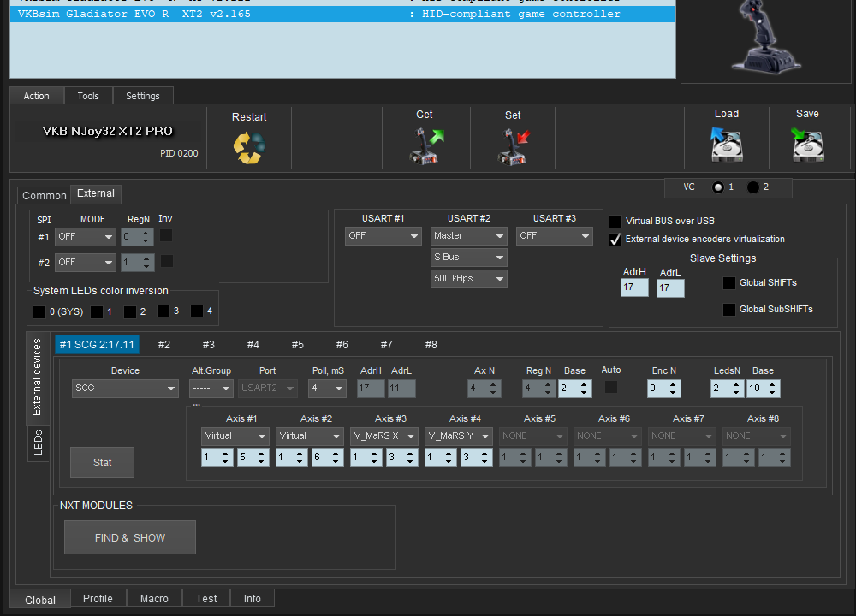Click the LedsN Base value 10 stepper
Screen dimensions: 856x616
pyautogui.click(x=764, y=388)
